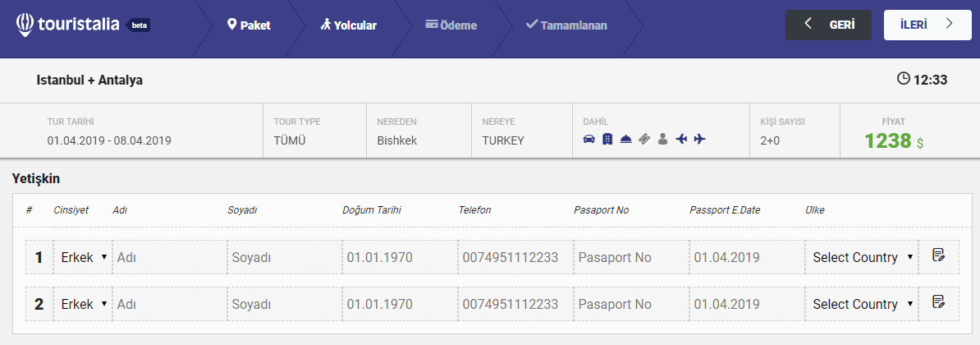The image size is (980, 345).
Task: Click the meal service cloche icon
Action: pyautogui.click(x=625, y=140)
